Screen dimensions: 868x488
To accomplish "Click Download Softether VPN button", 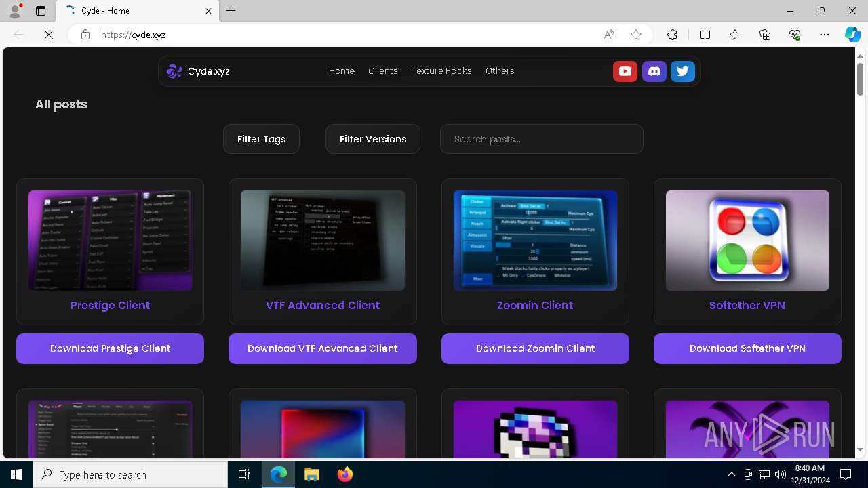I will 747,348.
